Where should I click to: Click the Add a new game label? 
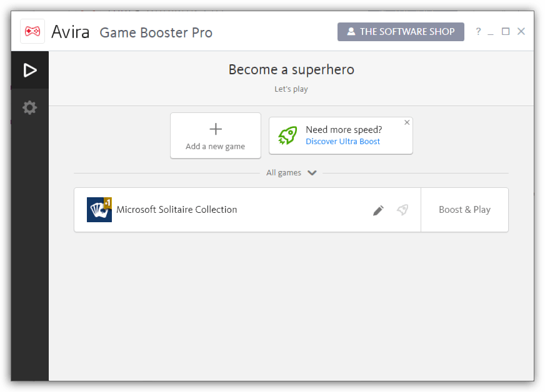(x=215, y=147)
